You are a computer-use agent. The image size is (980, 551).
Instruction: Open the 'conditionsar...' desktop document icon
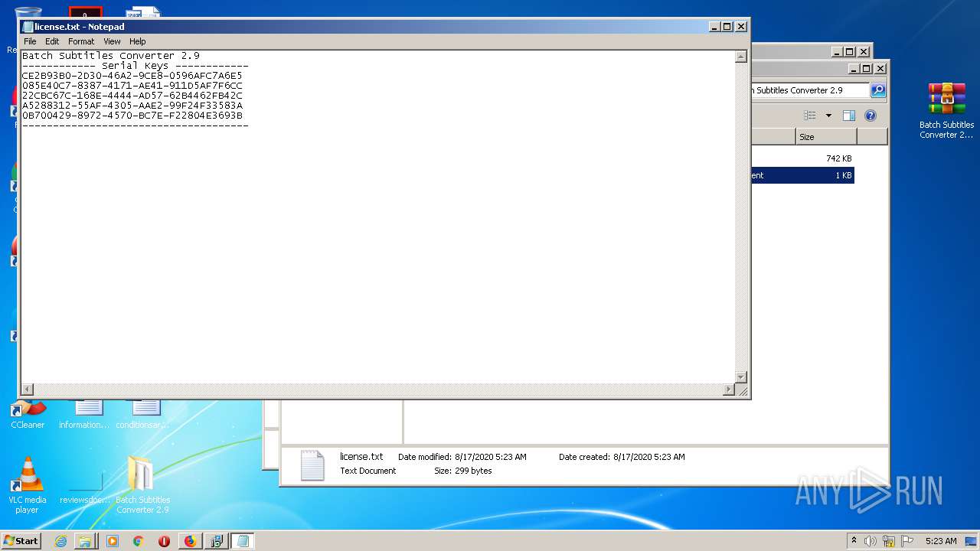click(x=142, y=415)
